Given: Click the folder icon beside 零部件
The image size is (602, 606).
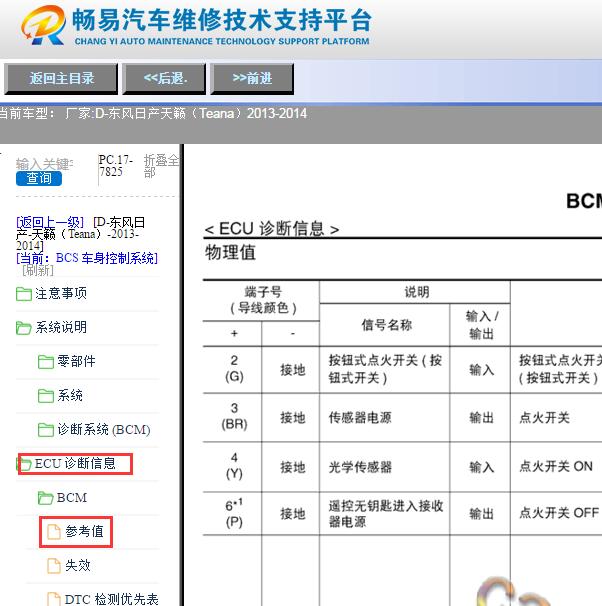Looking at the screenshot, I should click(x=46, y=362).
